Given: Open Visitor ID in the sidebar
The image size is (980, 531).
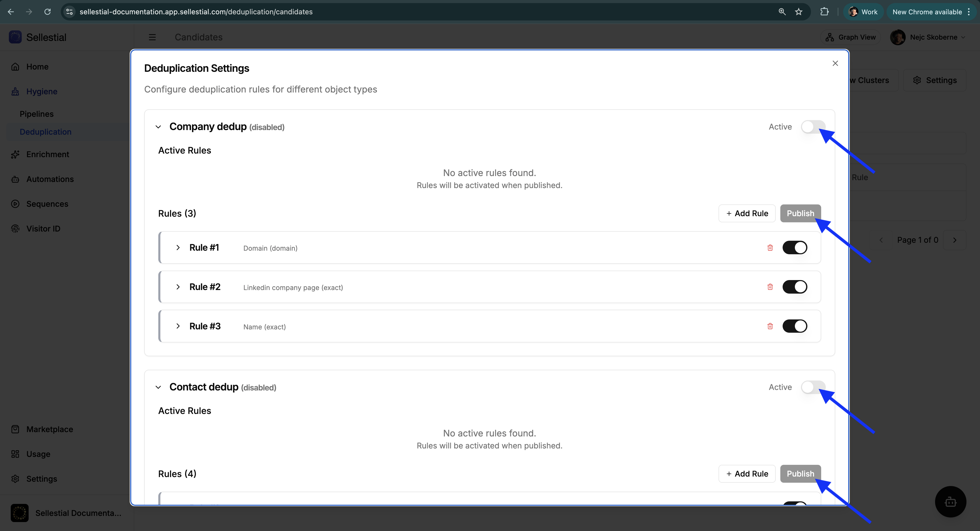Looking at the screenshot, I should click(x=43, y=228).
